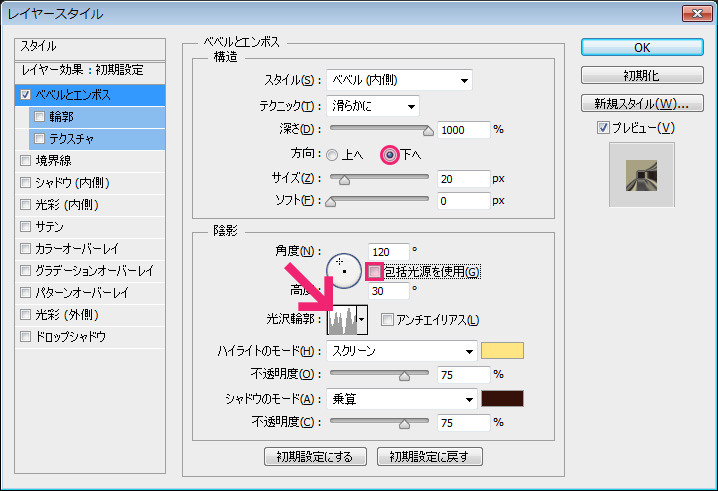Expand the ハイライトのモード dropdown showing スクリーン
The image size is (718, 491).
pos(402,351)
